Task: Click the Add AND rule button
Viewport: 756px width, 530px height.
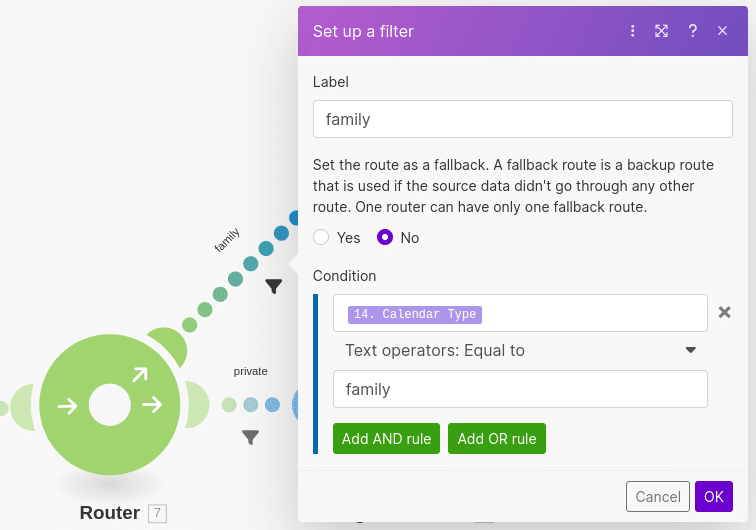Action: pyautogui.click(x=386, y=439)
